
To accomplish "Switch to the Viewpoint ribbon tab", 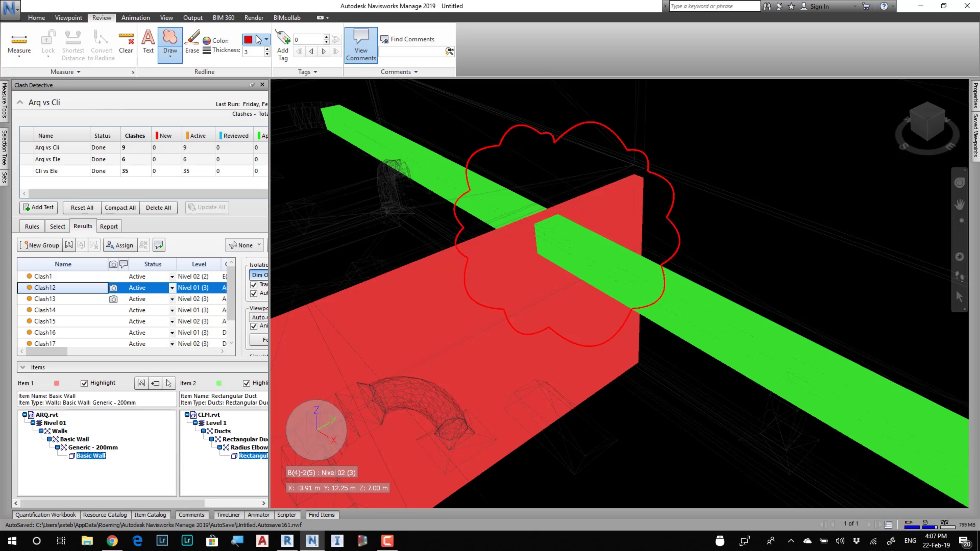I will pos(68,18).
